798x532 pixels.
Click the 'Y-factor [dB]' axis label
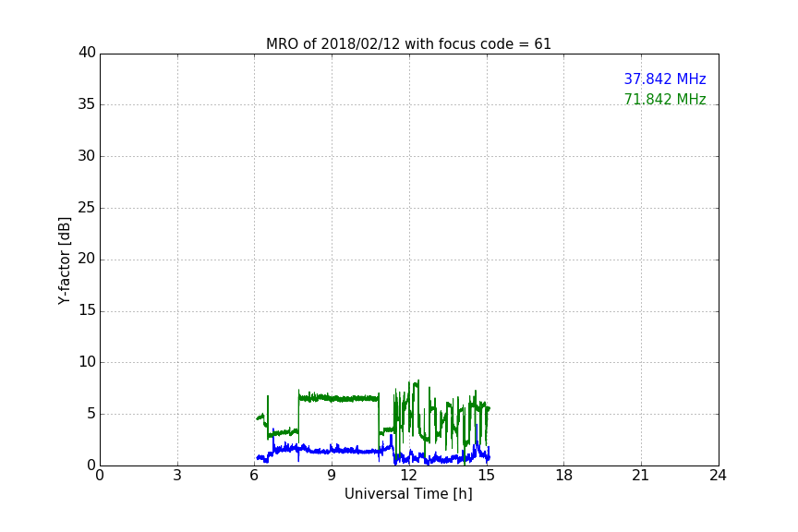(x=64, y=260)
